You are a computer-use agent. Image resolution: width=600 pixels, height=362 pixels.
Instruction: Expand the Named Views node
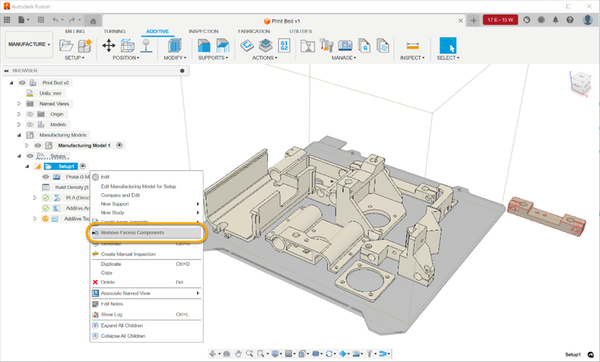19,104
